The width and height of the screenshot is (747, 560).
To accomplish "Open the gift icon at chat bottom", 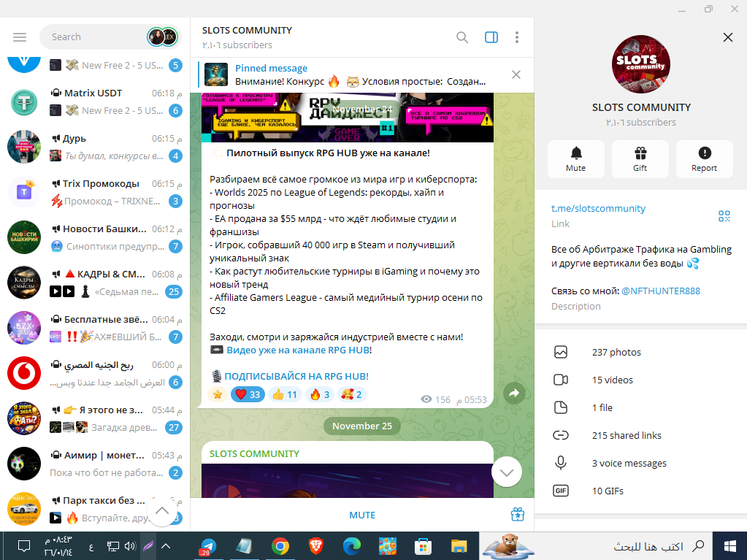I will coord(518,515).
